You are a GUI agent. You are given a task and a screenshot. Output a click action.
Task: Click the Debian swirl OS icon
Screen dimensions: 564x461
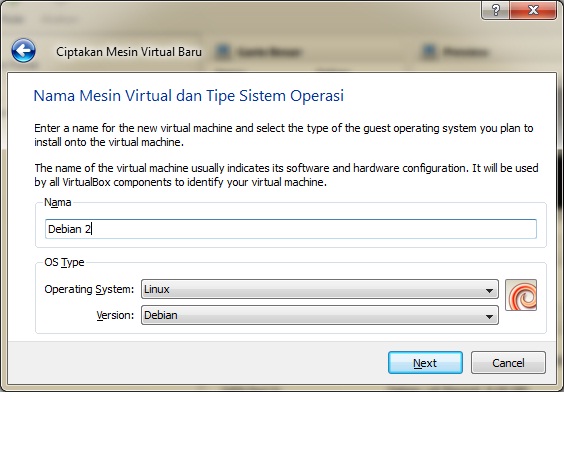coord(521,295)
